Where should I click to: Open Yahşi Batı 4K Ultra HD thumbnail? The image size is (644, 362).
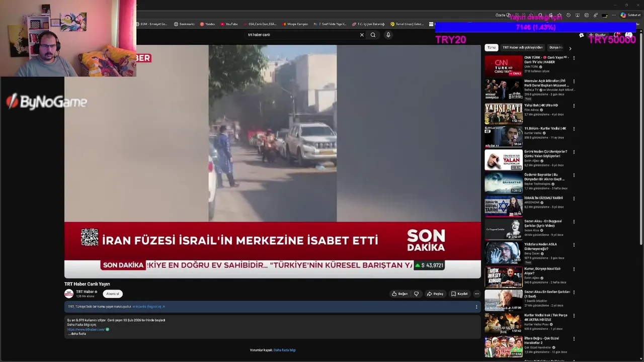(504, 114)
